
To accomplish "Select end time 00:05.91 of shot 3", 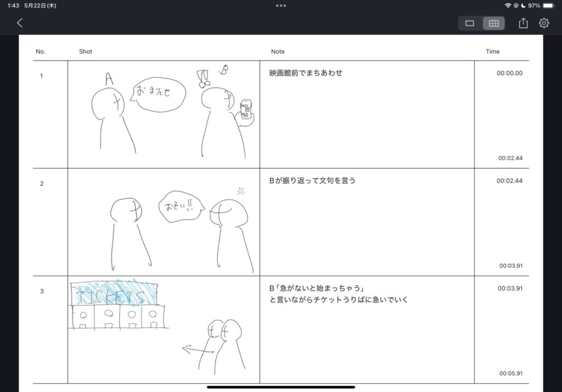I will pos(511,373).
